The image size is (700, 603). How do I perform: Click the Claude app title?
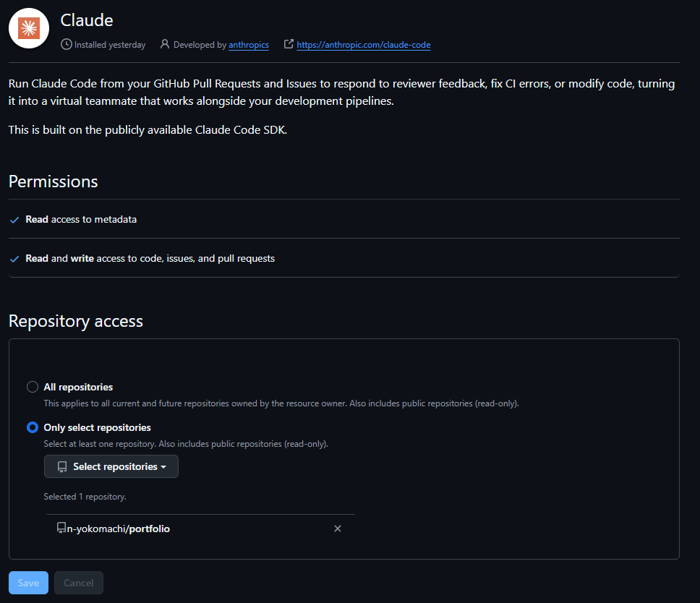pyautogui.click(x=87, y=20)
